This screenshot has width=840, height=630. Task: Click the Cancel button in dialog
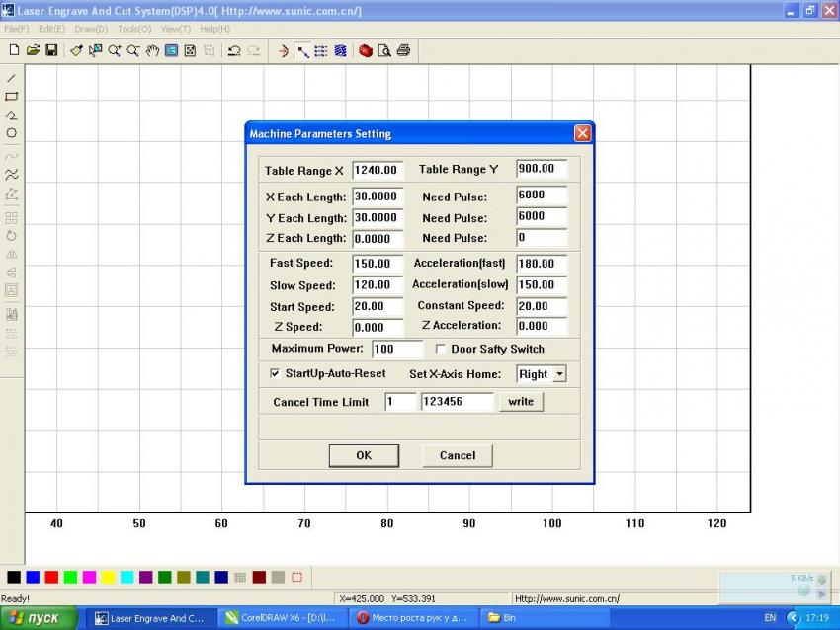[x=457, y=455]
